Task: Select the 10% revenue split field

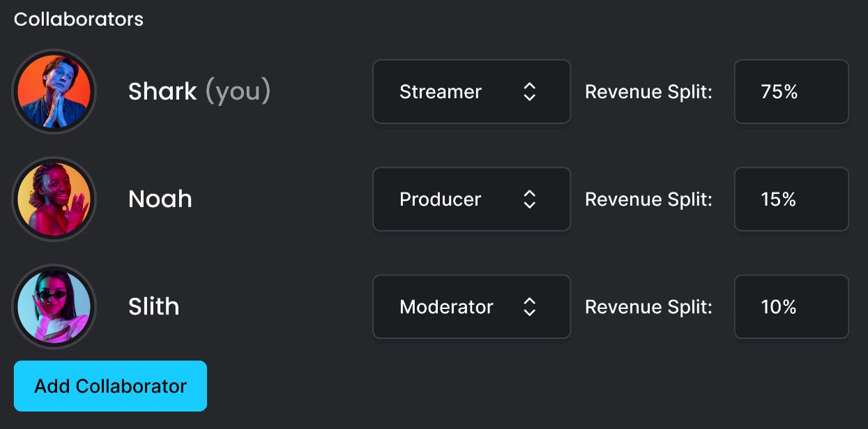Action: point(791,307)
